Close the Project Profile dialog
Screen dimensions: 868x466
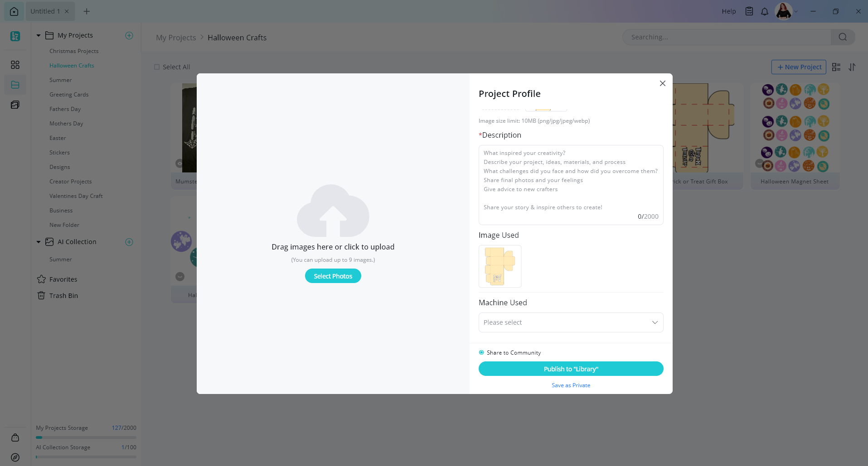[x=663, y=83]
